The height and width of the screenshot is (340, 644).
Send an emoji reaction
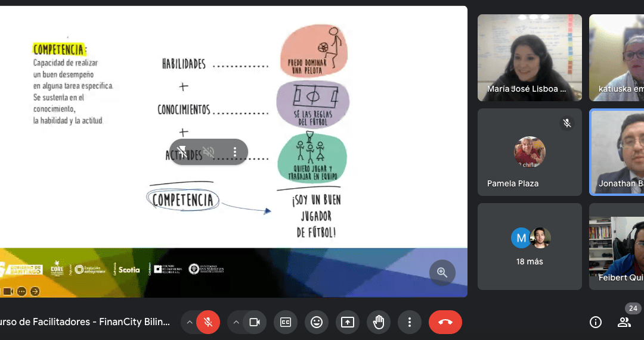pyautogui.click(x=316, y=322)
